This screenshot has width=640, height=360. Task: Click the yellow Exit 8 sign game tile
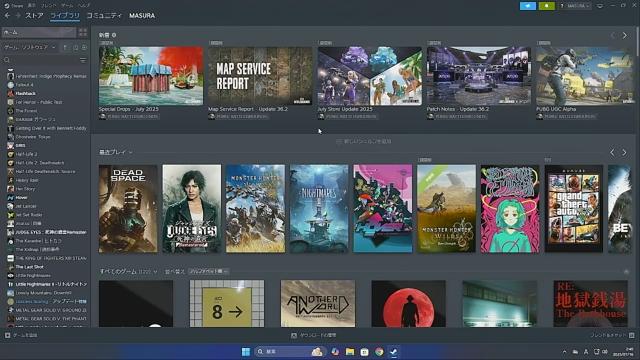click(x=227, y=304)
